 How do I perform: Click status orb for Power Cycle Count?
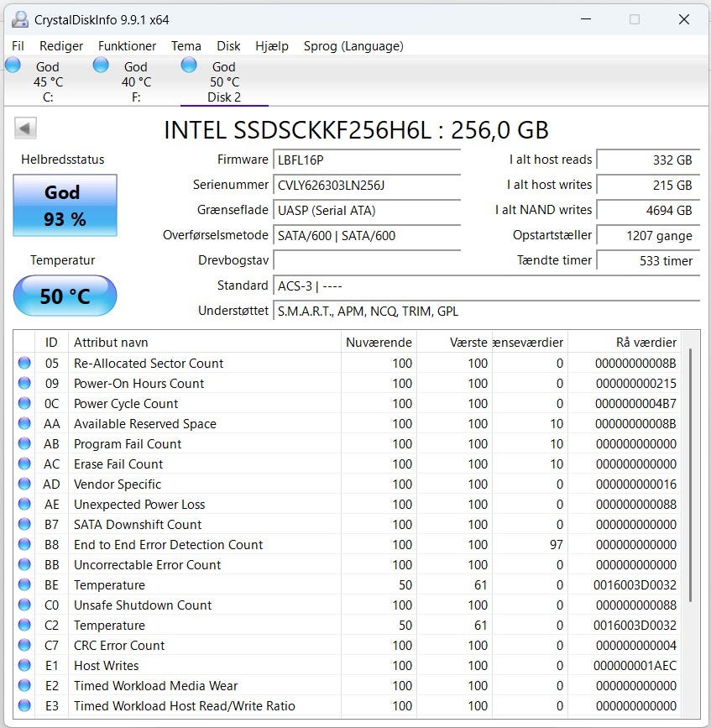point(24,403)
